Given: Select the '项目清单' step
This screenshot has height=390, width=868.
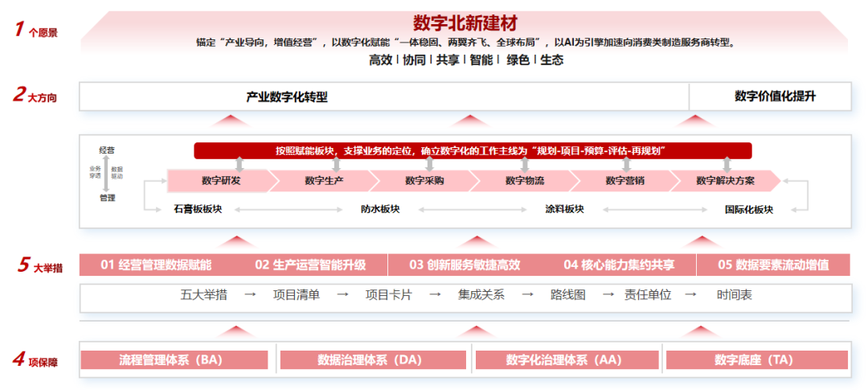Looking at the screenshot, I should [x=296, y=295].
